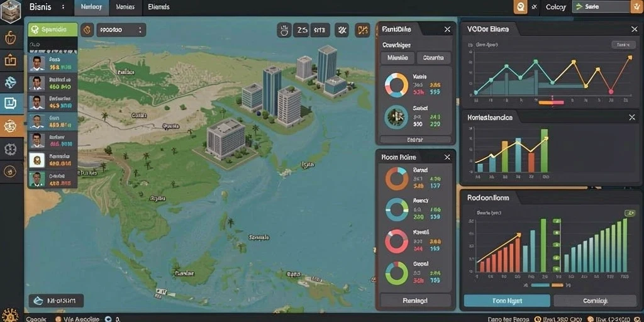Screen dimensions: 644x322
Task: Click the layers icon in bottom-left map button
Action: (38, 301)
